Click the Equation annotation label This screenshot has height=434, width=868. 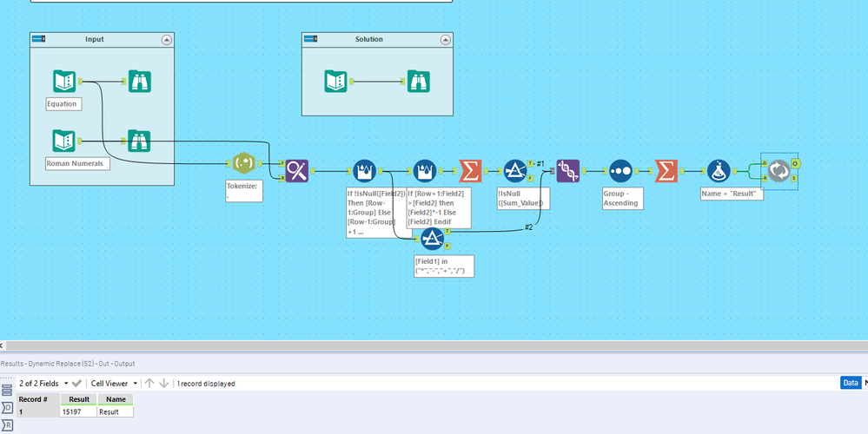[64, 104]
